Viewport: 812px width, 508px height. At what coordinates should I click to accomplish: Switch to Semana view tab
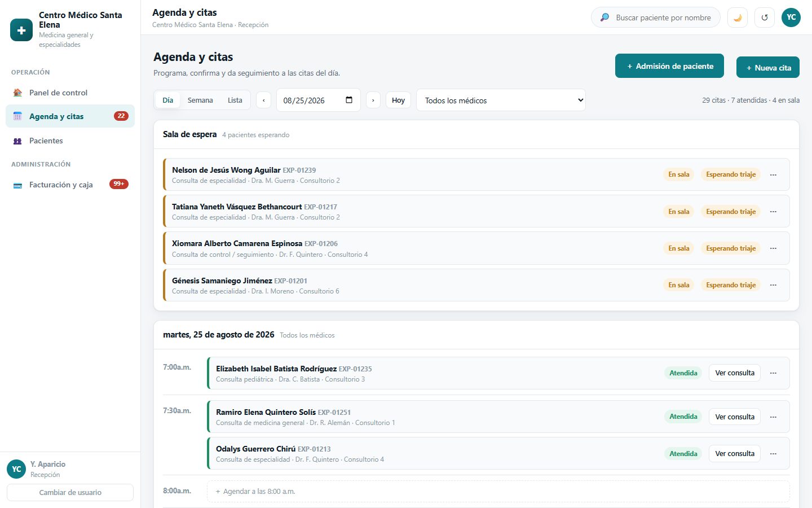tap(200, 100)
